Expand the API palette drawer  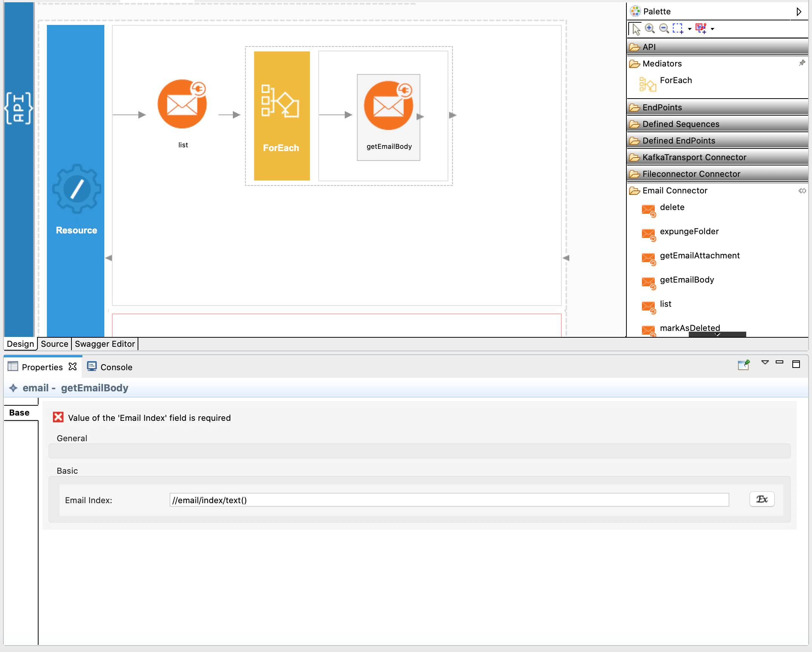click(x=717, y=47)
